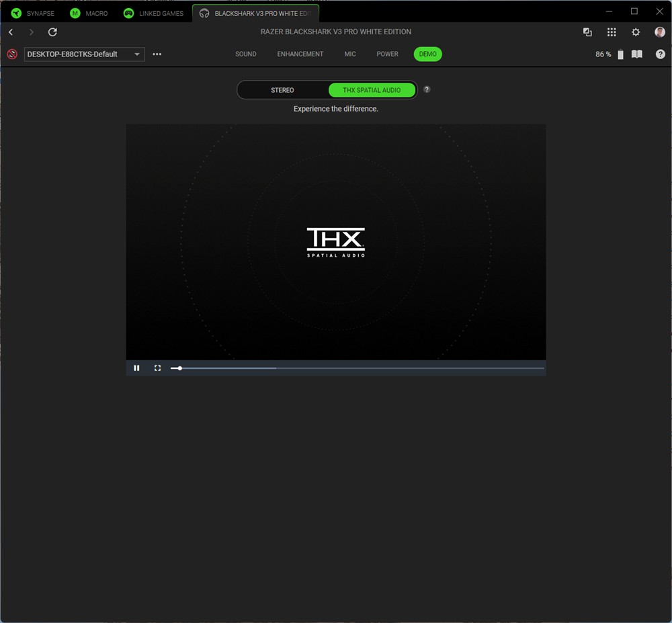The width and height of the screenshot is (672, 623).
Task: Click the refresh icon in the navigation bar
Action: [x=52, y=32]
